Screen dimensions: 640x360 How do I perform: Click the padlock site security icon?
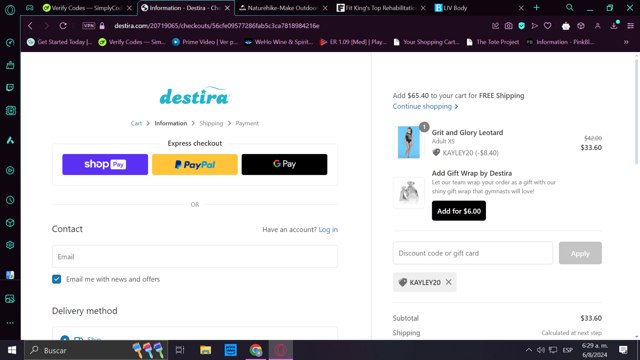coord(102,26)
